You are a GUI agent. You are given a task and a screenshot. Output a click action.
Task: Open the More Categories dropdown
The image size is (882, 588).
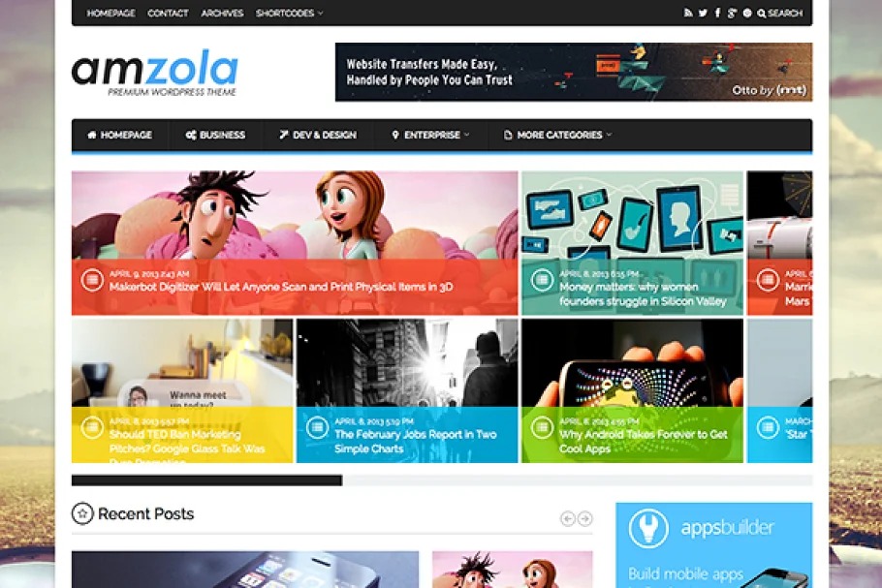557,135
